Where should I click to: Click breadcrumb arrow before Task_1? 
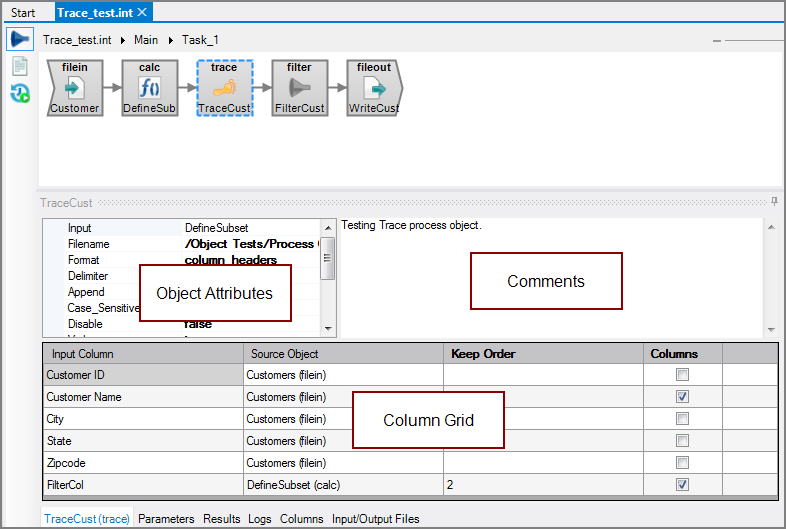click(x=170, y=40)
